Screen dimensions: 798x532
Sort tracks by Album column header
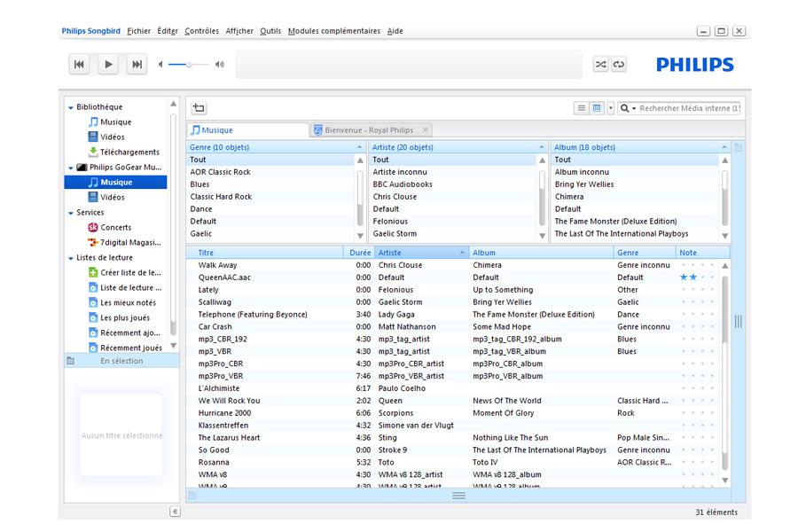point(541,253)
